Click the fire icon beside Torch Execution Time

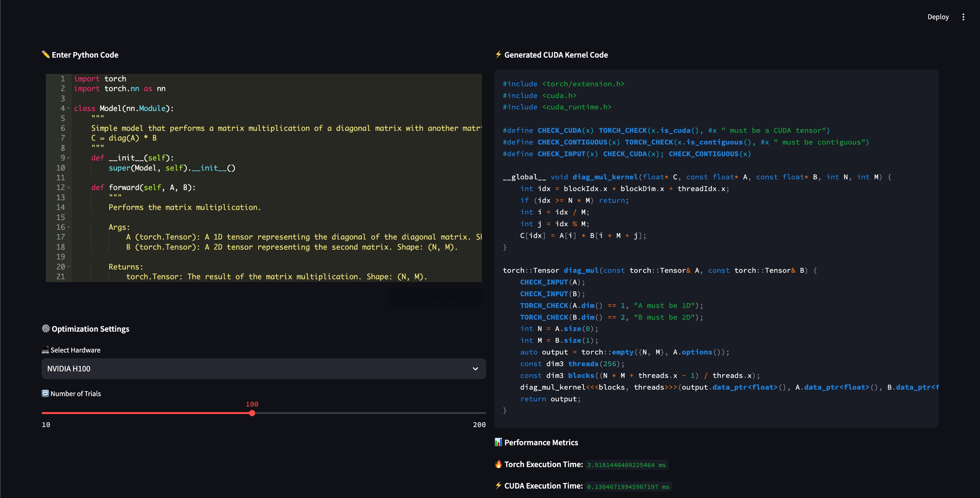click(x=498, y=464)
